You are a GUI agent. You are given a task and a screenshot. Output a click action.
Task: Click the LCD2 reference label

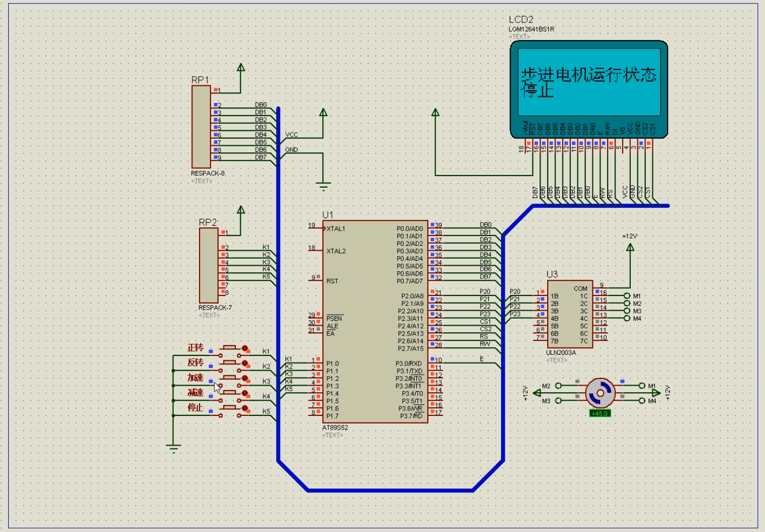click(521, 19)
